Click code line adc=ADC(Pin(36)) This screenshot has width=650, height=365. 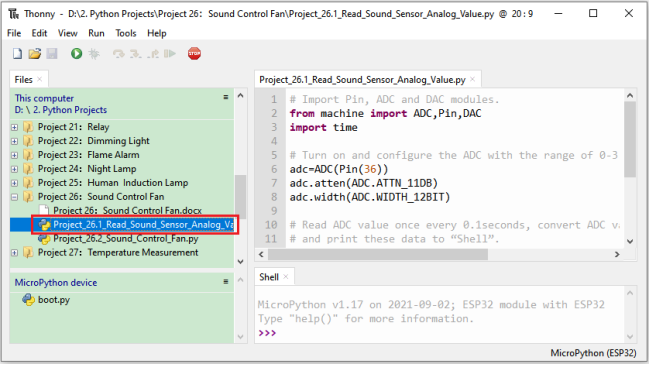(339, 169)
